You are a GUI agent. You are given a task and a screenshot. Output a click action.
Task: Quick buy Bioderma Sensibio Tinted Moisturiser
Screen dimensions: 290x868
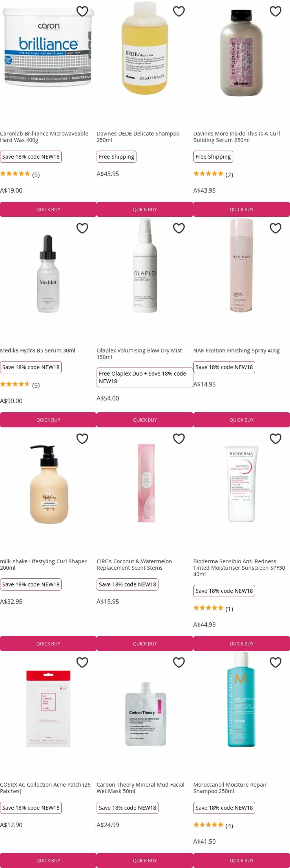241,643
